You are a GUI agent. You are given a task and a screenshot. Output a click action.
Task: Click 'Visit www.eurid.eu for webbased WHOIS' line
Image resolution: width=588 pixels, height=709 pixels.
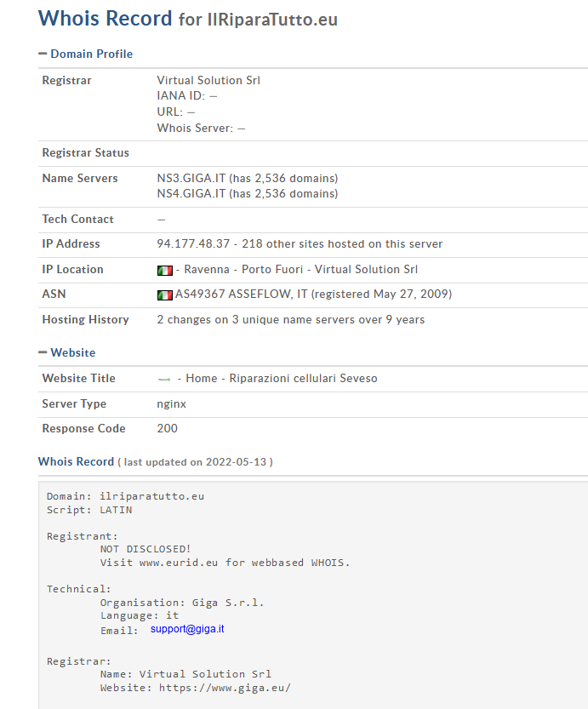(225, 563)
